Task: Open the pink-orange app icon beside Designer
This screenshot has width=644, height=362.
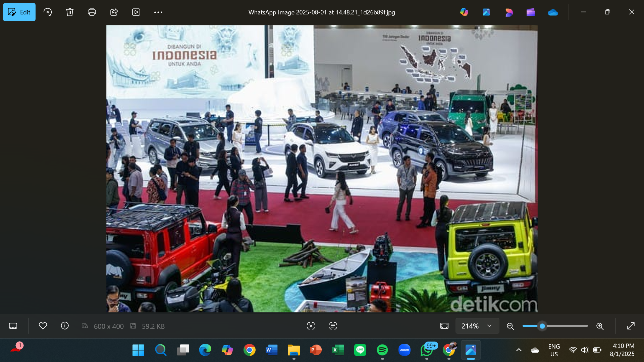Action: click(509, 12)
